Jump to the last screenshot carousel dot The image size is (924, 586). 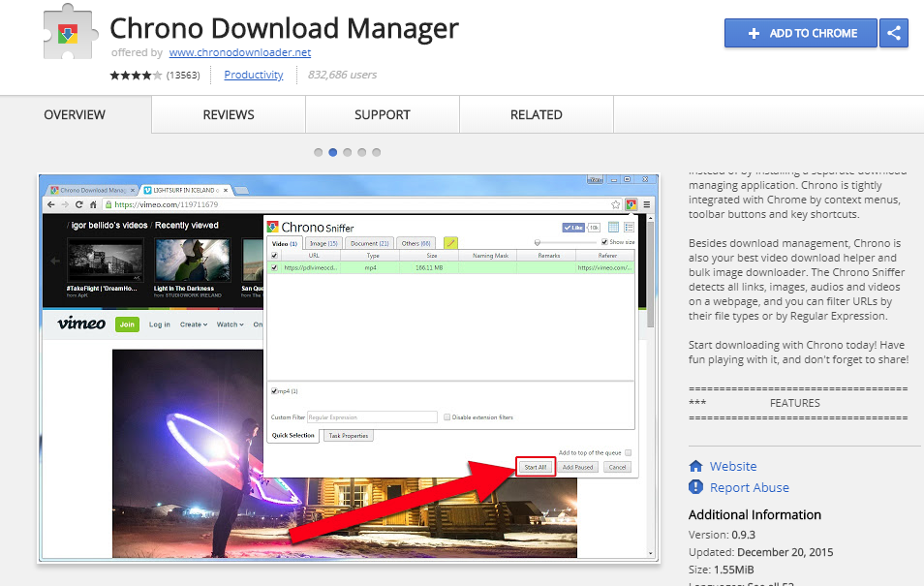(x=377, y=152)
